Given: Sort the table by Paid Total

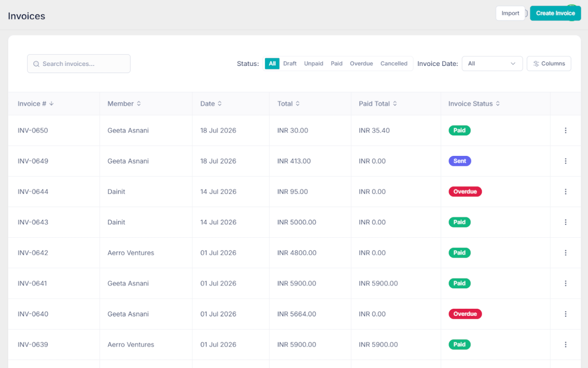Looking at the screenshot, I should click(395, 104).
